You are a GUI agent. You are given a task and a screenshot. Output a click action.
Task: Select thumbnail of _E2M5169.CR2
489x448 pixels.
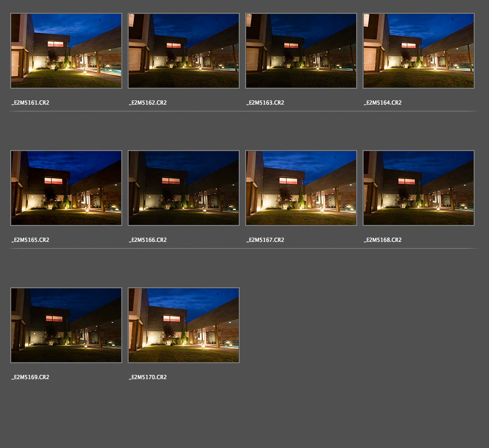66,325
